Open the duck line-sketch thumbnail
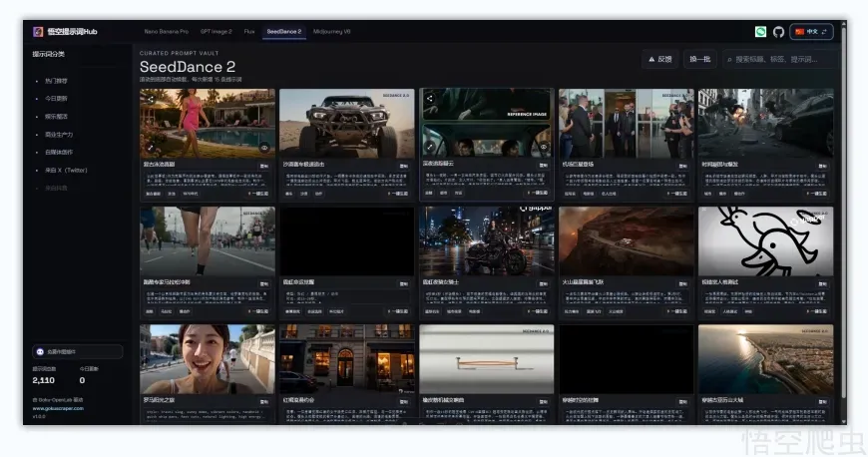Viewport: 868px width, 457px height. pyautogui.click(x=765, y=240)
